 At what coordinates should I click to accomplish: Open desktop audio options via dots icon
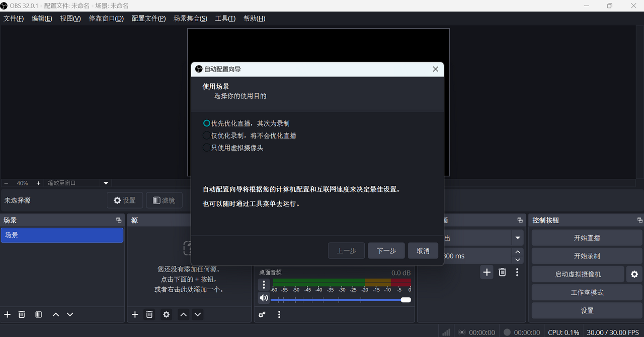pyautogui.click(x=264, y=285)
